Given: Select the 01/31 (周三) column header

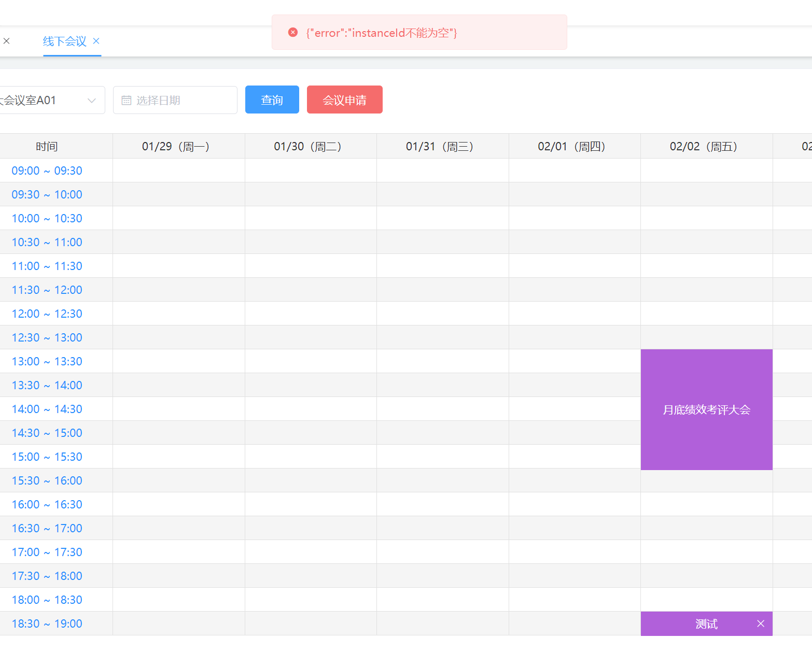Looking at the screenshot, I should click(443, 147).
